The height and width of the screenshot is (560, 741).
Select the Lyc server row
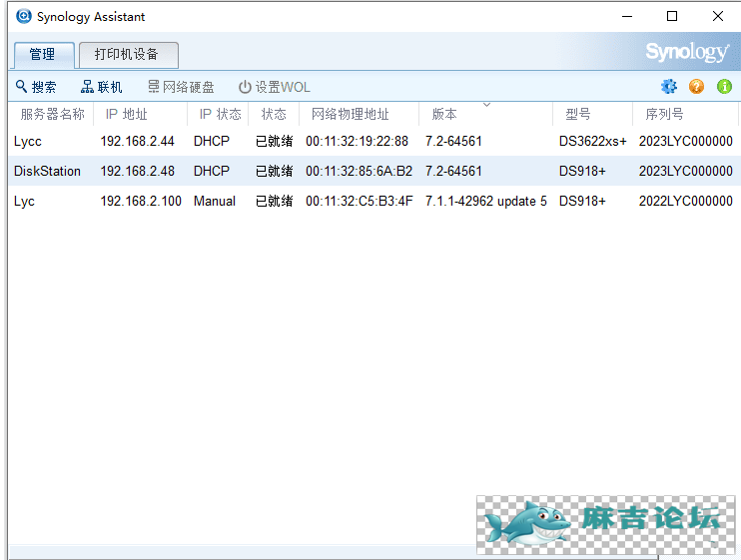(373, 202)
